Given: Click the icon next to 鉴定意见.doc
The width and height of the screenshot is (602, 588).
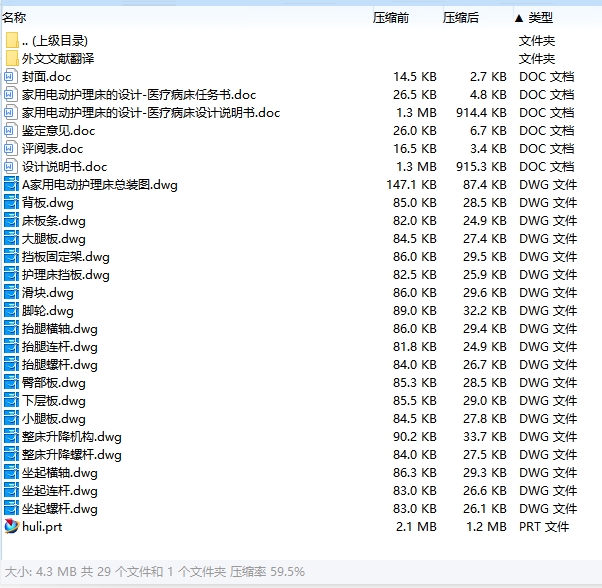Looking at the screenshot, I should pyautogui.click(x=11, y=130).
